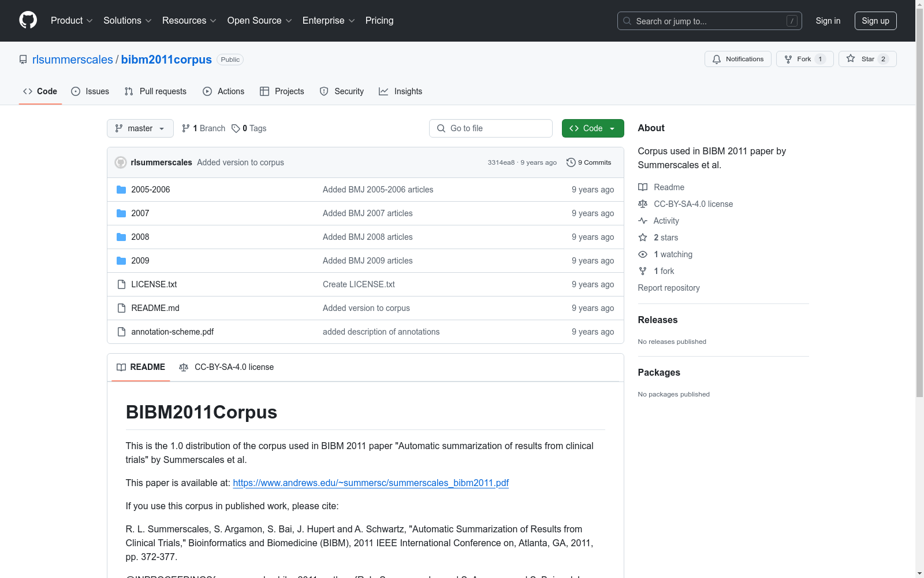Open the 2008 folder icon
924x578 pixels.
coord(121,237)
